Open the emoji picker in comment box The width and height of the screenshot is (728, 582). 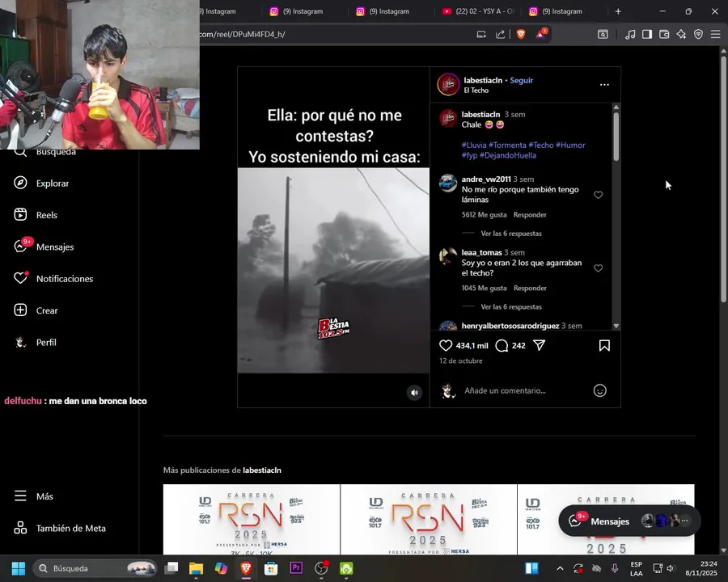click(600, 390)
